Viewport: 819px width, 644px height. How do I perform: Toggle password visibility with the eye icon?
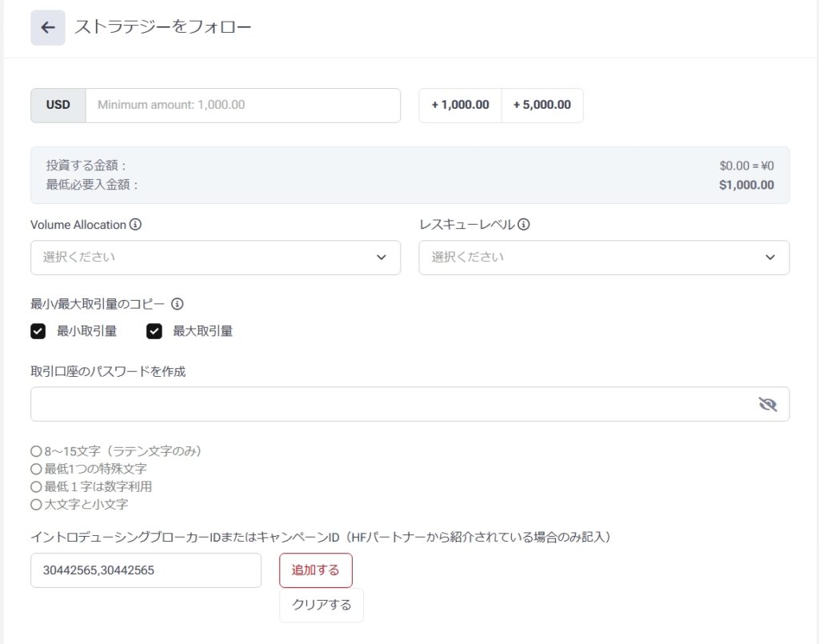pos(767,404)
